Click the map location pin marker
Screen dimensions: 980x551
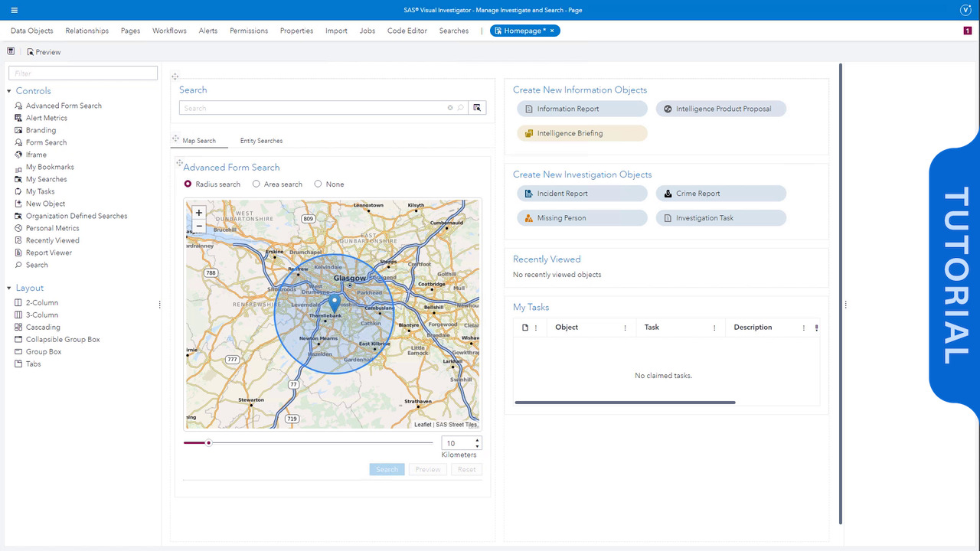pos(334,303)
